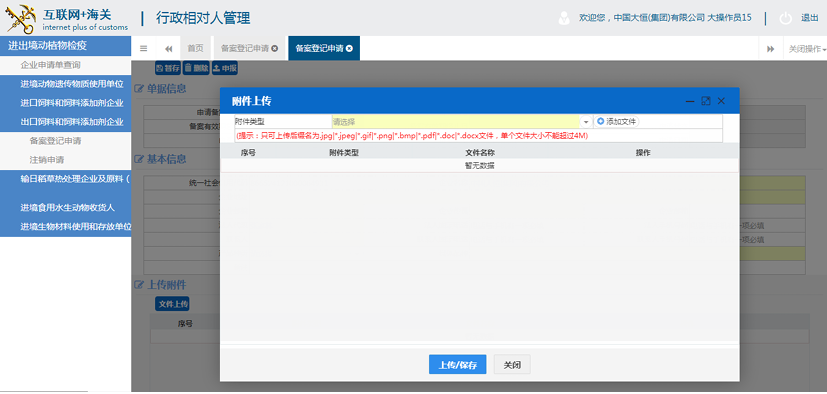Click the 关闭 button in dialog

coord(512,364)
